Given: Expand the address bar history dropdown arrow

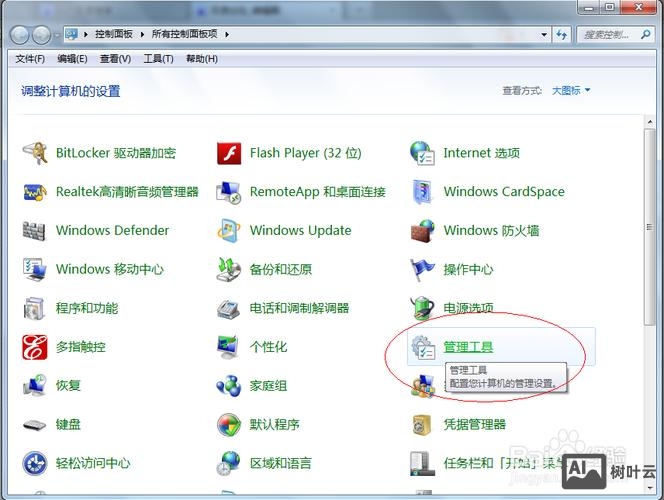Looking at the screenshot, I should point(544,34).
